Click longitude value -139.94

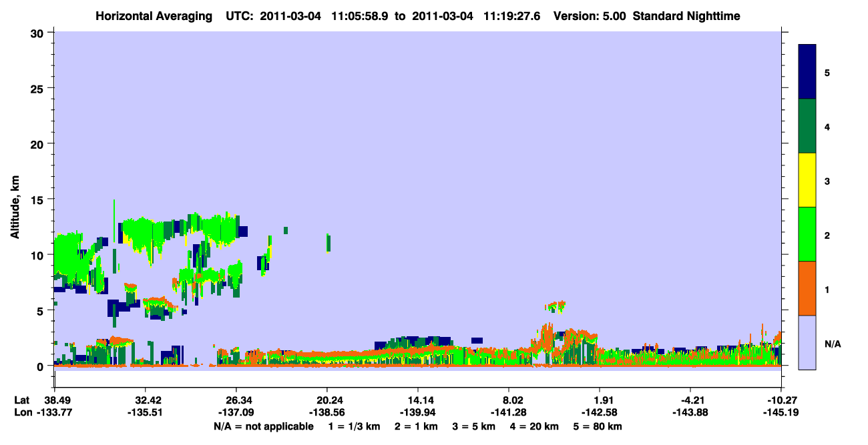(x=418, y=413)
